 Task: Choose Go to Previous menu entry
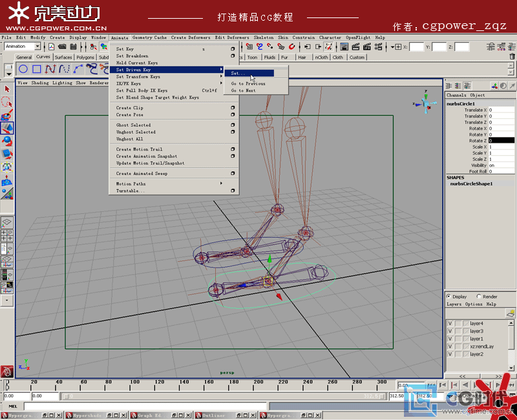coord(248,83)
